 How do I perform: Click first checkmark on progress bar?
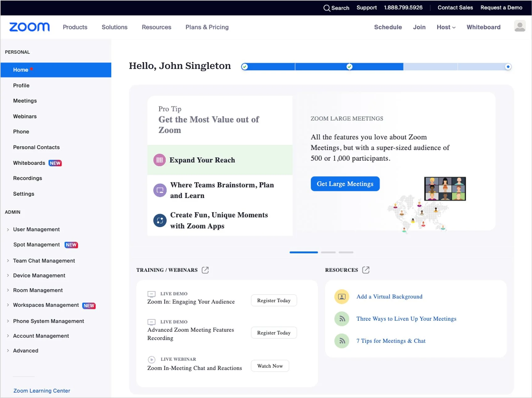point(245,67)
